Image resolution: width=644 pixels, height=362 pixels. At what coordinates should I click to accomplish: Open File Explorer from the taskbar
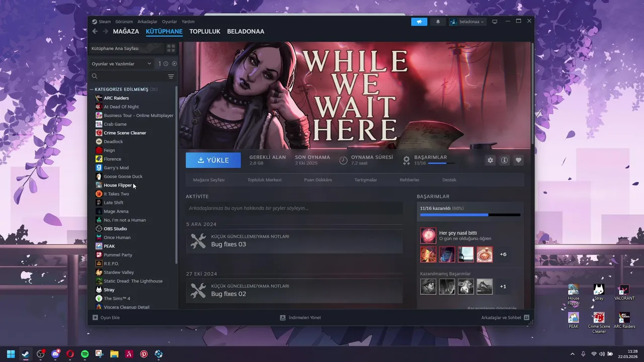pyautogui.click(x=114, y=354)
